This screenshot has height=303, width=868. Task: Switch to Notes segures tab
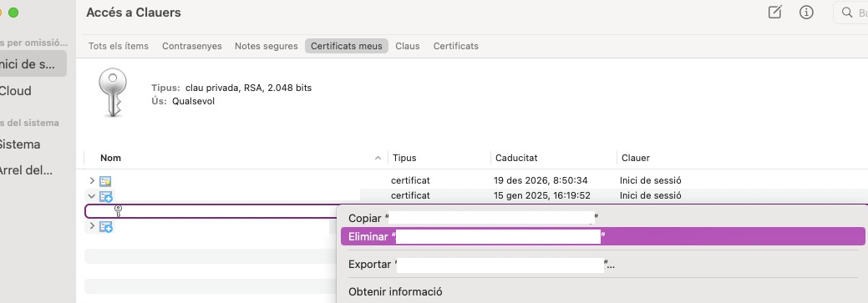(266, 46)
